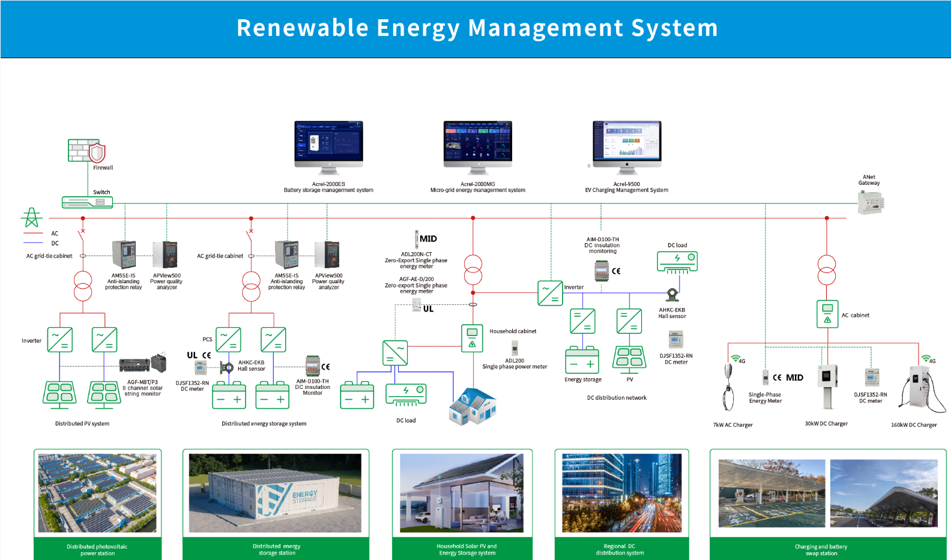Open the Household Solar PV home photo
951x560 pixels.
tap(462, 493)
